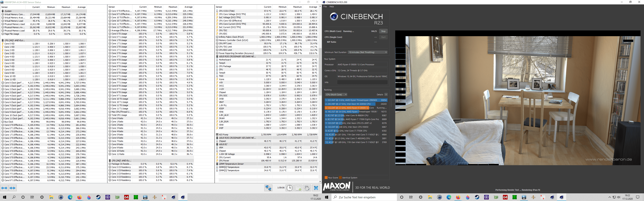Select the 'Page File Usage' sensor row
This screenshot has height=201, width=644.
pyautogui.click(x=44, y=34)
